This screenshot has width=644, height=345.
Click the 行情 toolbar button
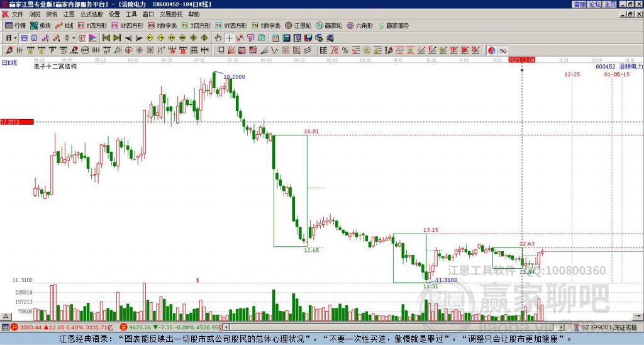click(16, 25)
